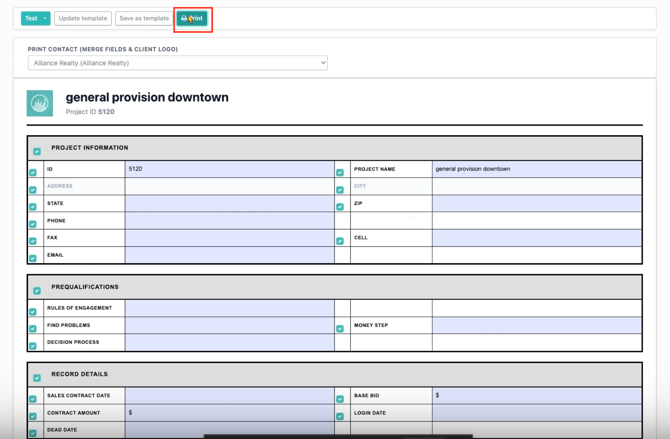Click the Login Date value field
The image size is (670, 439).
537,413
